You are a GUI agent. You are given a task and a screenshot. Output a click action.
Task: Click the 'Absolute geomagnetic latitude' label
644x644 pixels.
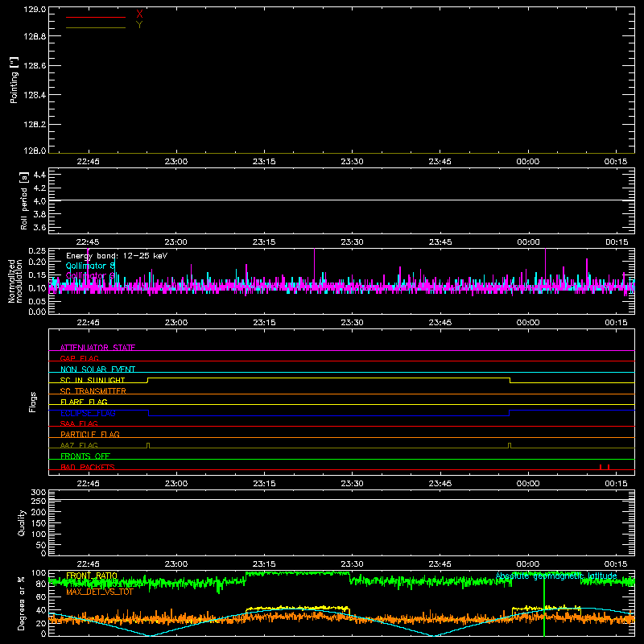[x=556, y=576]
